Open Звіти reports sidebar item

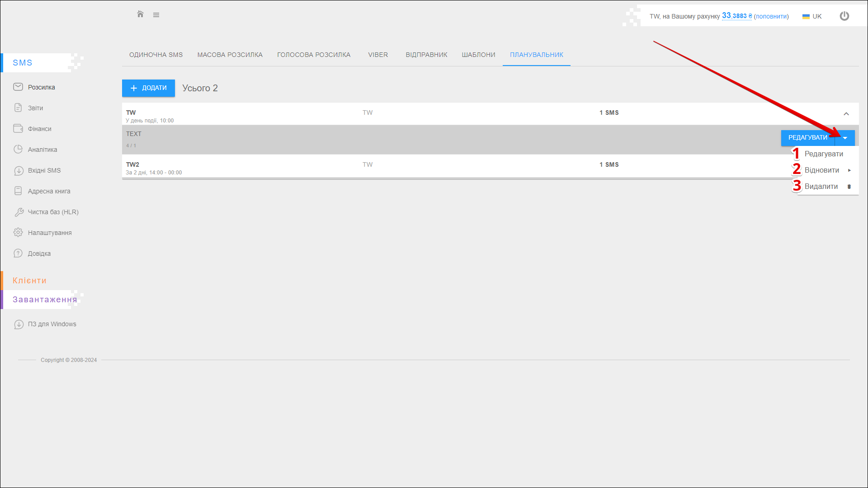pos(35,108)
